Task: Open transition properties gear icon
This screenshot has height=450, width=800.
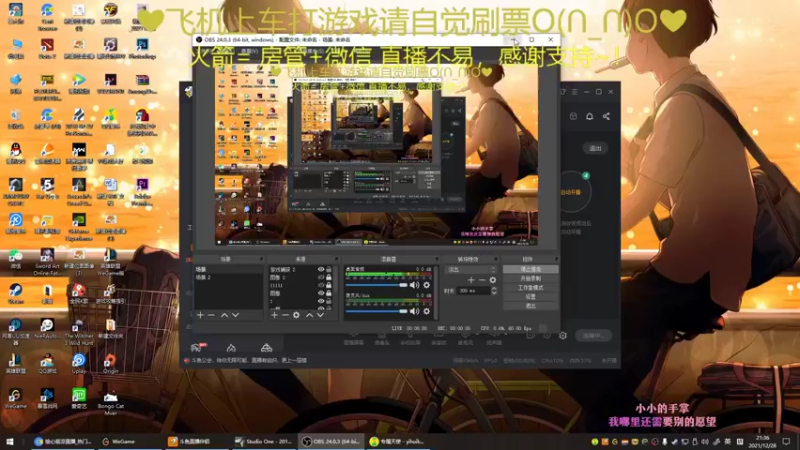Action: coord(492,280)
